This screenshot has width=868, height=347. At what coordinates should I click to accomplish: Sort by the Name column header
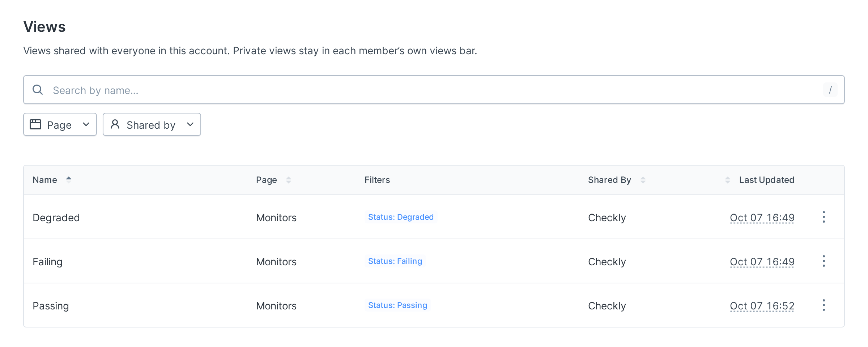coord(45,180)
